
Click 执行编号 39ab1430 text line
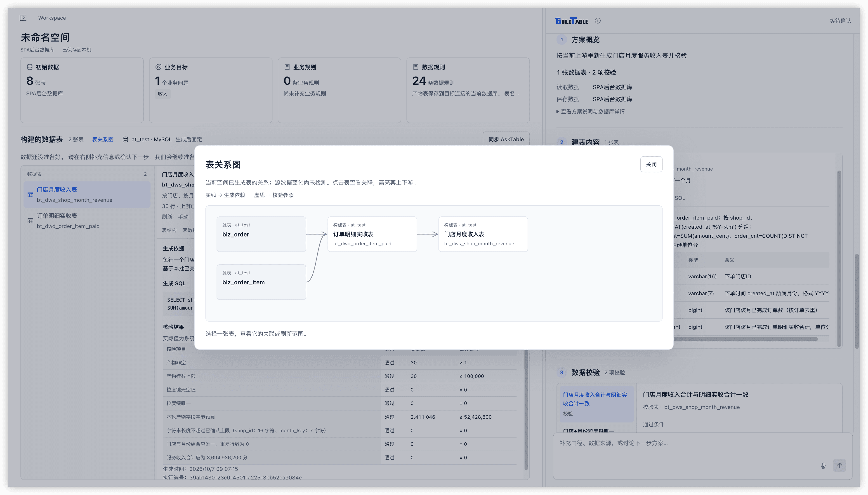coord(232,477)
